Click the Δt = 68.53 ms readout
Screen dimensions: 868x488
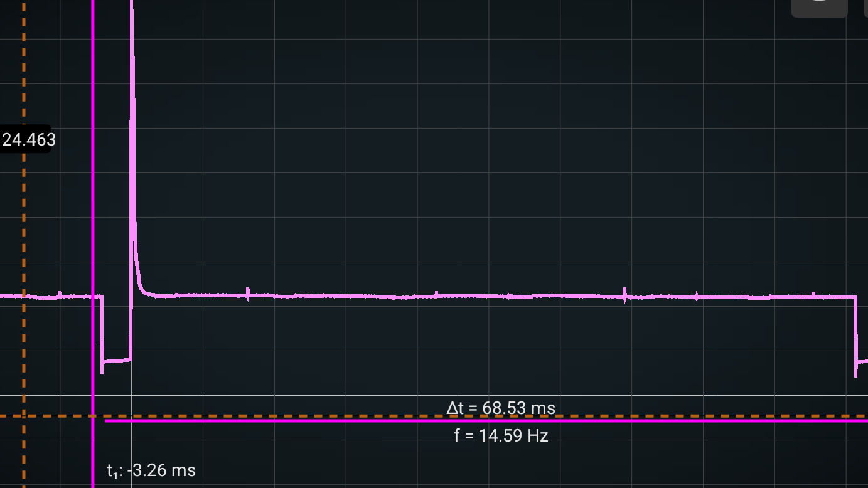(501, 408)
